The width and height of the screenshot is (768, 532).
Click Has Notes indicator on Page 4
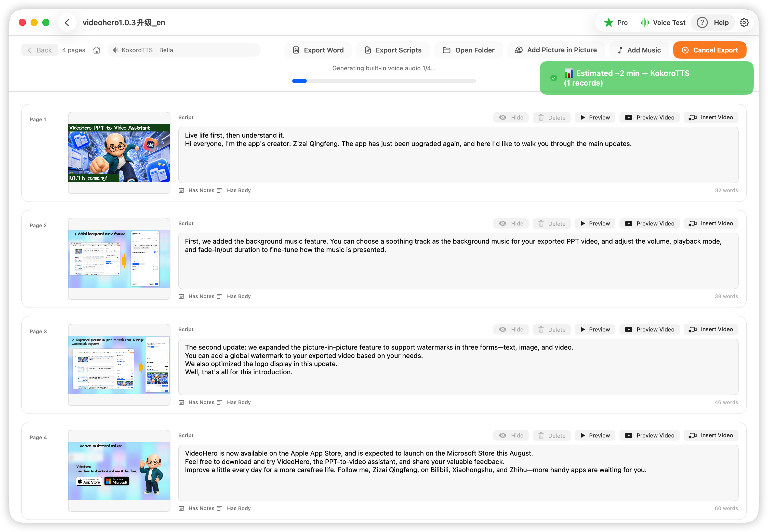coord(197,508)
